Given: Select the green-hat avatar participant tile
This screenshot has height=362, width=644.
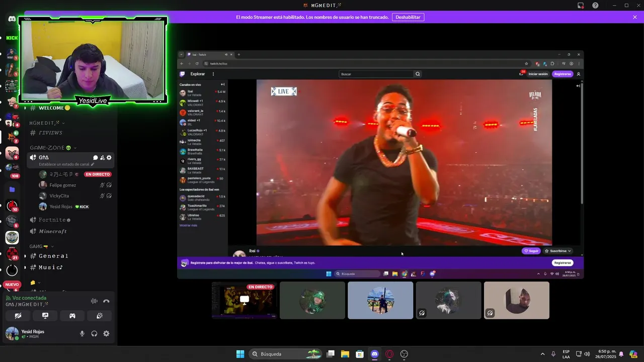Looking at the screenshot, I should click(x=312, y=300).
